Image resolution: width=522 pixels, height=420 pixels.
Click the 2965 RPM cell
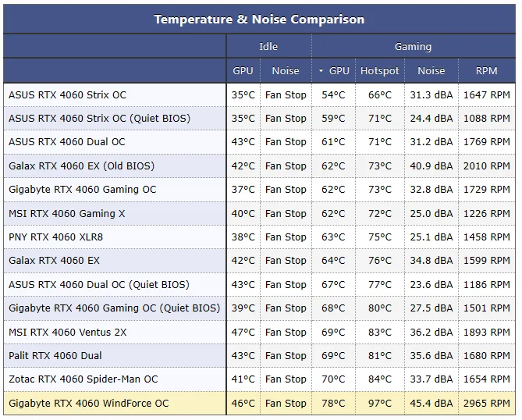tap(486, 404)
